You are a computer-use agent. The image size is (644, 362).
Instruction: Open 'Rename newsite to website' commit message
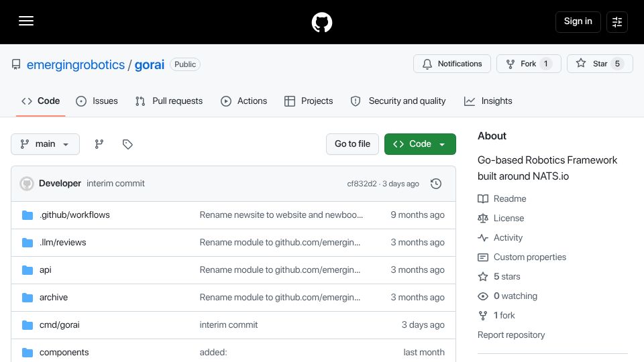point(281,215)
